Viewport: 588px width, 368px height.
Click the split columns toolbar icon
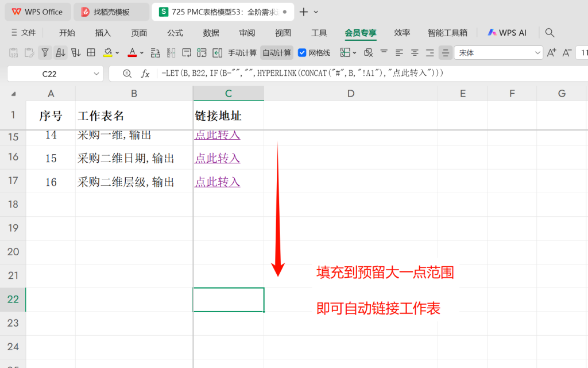click(x=171, y=52)
